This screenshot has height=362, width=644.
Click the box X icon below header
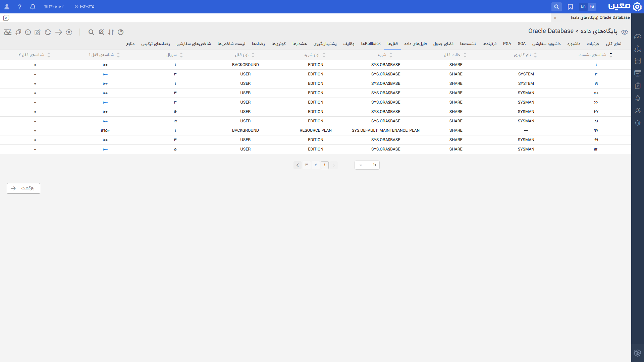coord(6,18)
